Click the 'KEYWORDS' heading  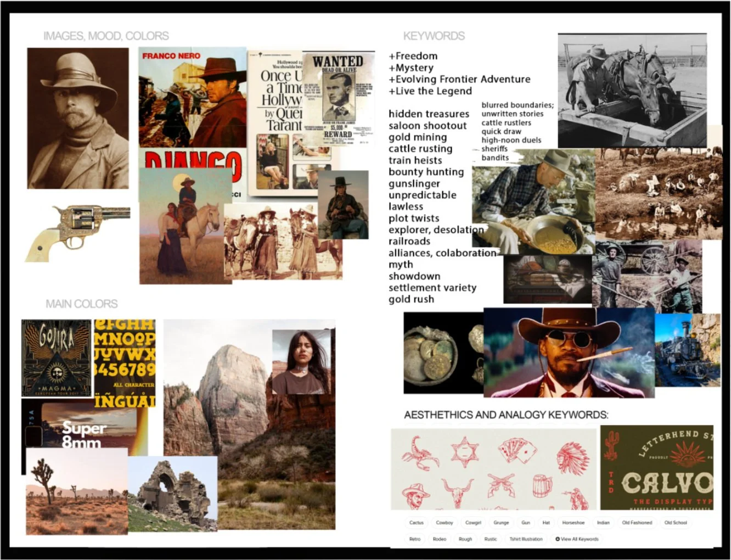pos(434,36)
